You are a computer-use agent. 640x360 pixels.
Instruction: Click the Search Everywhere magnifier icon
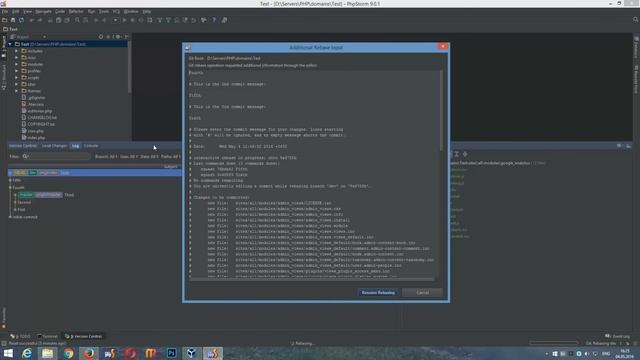pos(636,20)
